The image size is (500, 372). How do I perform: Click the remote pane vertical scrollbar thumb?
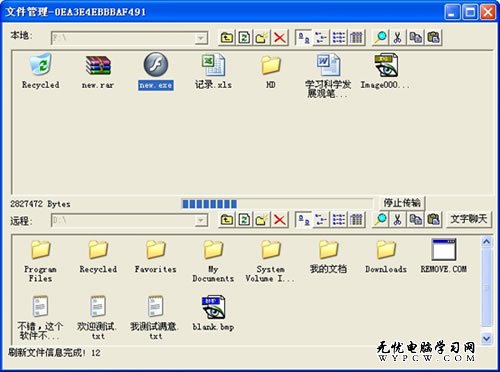pos(487,287)
